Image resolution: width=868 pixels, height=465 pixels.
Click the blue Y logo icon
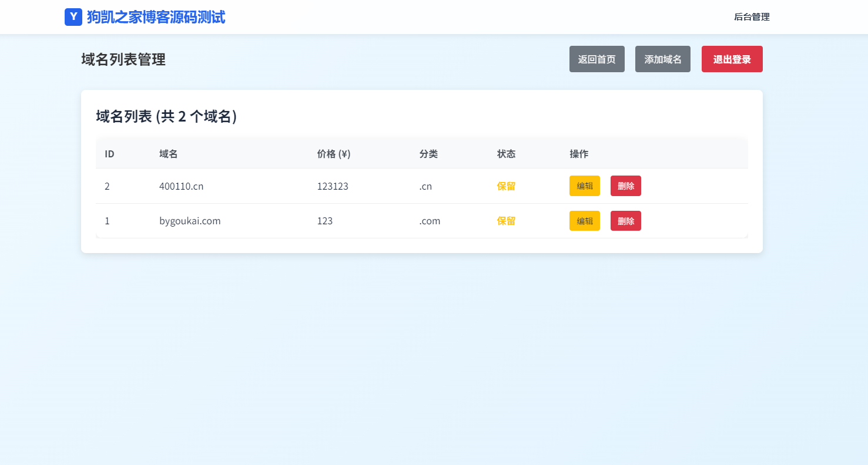click(x=73, y=17)
